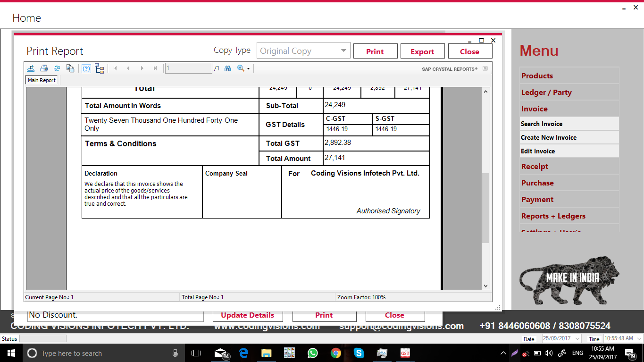Viewport: 644px width, 362px height.
Task: Open the GST app from the taskbar
Action: click(405, 353)
